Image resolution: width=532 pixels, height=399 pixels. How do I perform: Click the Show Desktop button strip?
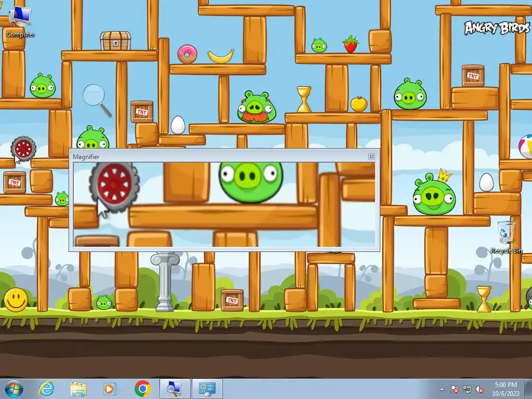click(529, 389)
